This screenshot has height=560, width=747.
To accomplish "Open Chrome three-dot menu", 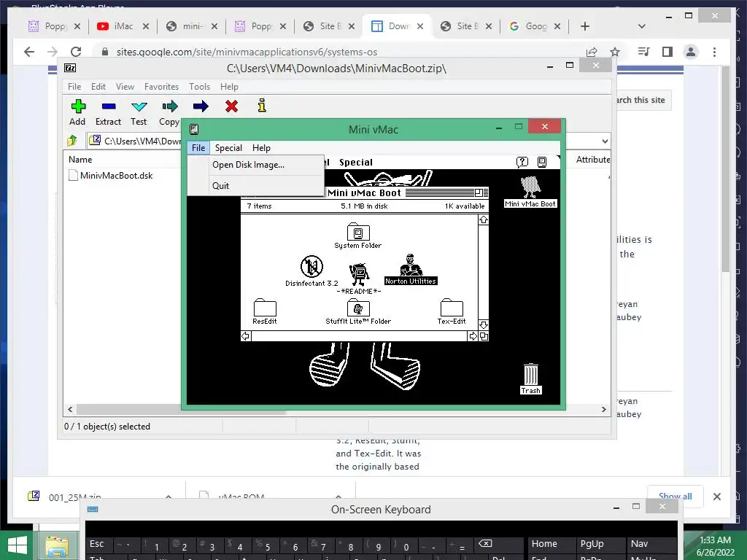I will pyautogui.click(x=714, y=52).
